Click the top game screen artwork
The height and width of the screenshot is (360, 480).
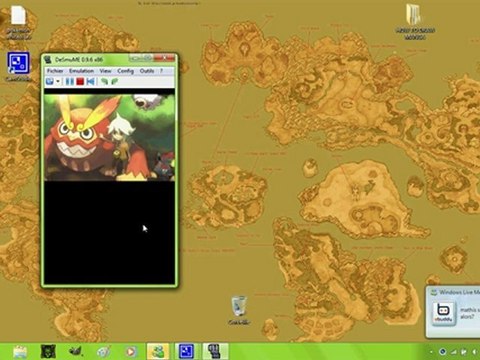tap(109, 138)
